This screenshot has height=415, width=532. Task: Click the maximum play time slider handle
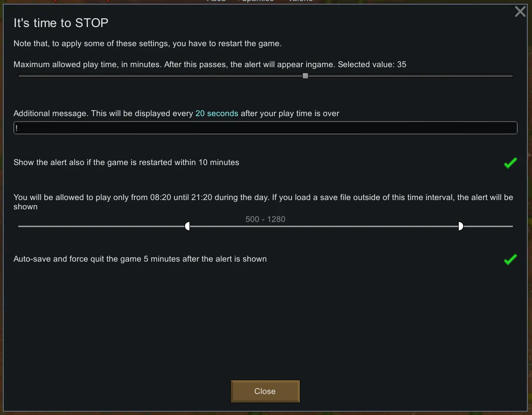[x=305, y=76]
